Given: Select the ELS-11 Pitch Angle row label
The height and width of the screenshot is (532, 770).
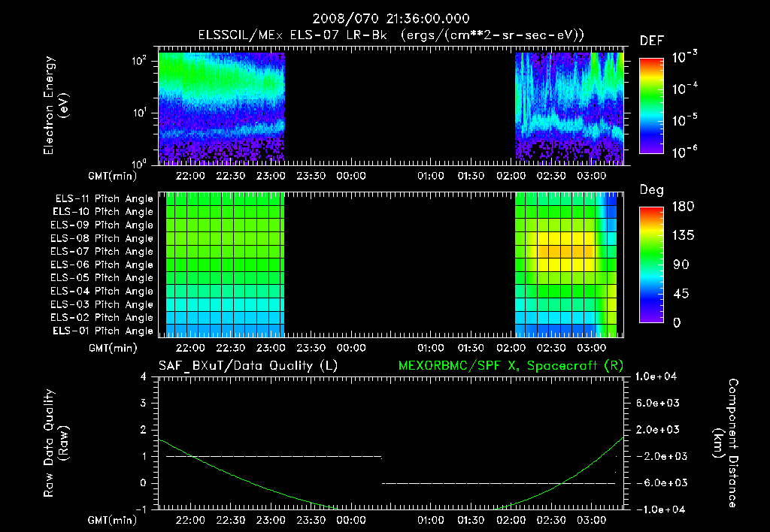Looking at the screenshot, I should 104,199.
